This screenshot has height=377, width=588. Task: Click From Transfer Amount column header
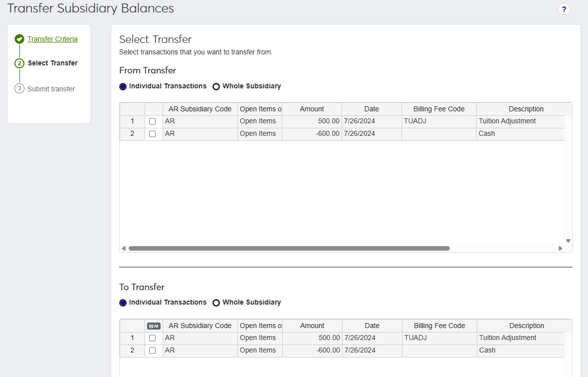point(312,109)
